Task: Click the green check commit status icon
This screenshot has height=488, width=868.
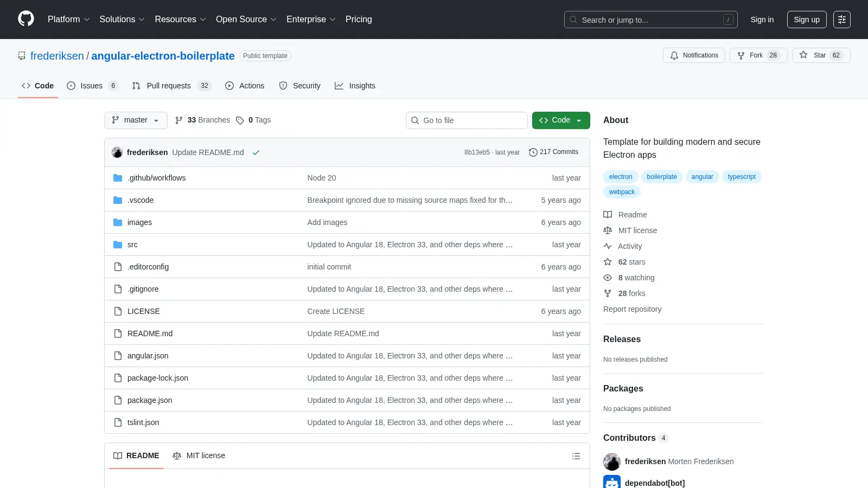Action: tap(256, 152)
